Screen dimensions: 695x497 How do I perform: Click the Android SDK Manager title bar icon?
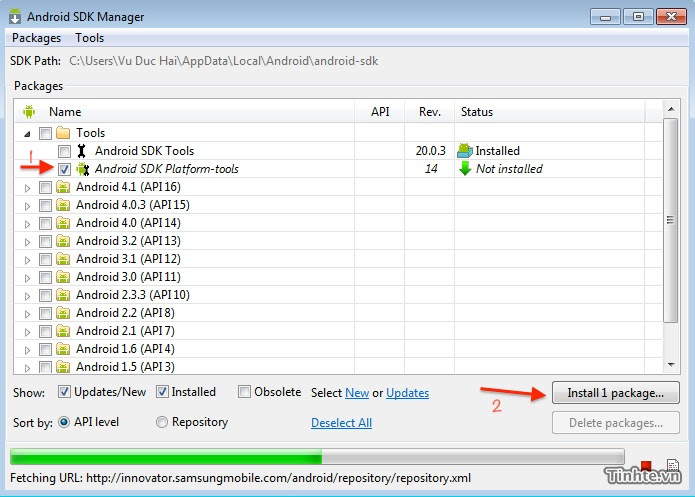(x=15, y=16)
